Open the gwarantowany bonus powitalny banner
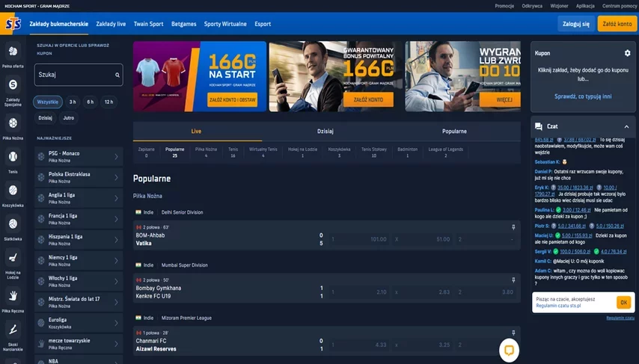This screenshot has height=364, width=639. (x=335, y=76)
